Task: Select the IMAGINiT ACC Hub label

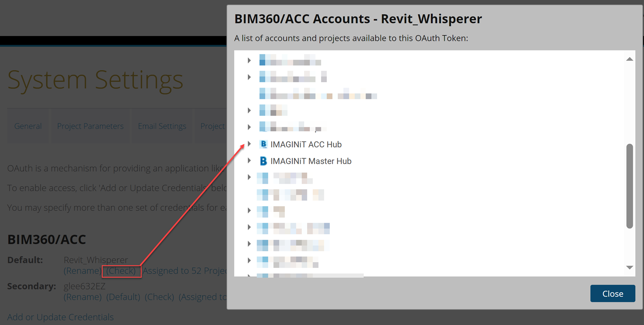Action: pyautogui.click(x=306, y=144)
